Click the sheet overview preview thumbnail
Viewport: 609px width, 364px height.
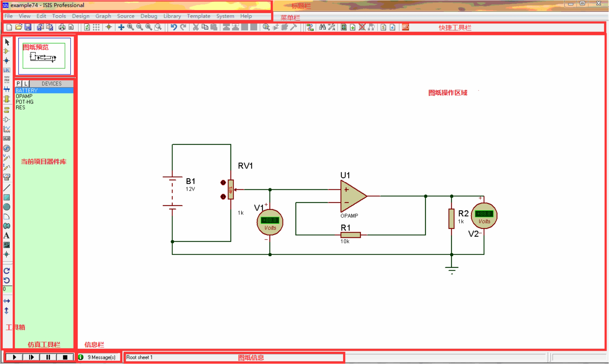(44, 56)
